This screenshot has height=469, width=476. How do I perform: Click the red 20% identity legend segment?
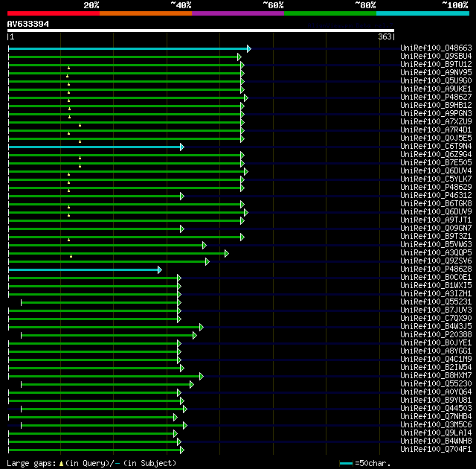click(54, 13)
